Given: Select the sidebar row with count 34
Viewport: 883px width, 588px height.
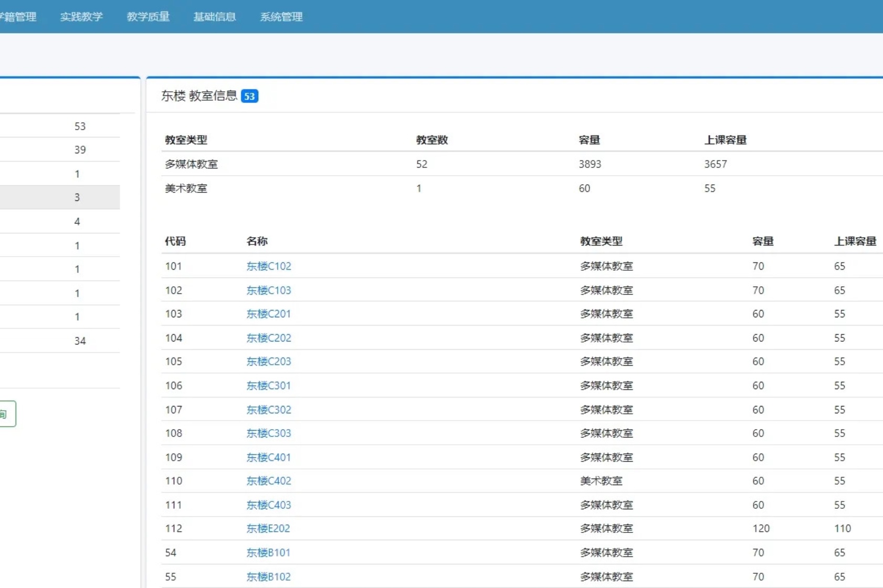Looking at the screenshot, I should coord(60,341).
